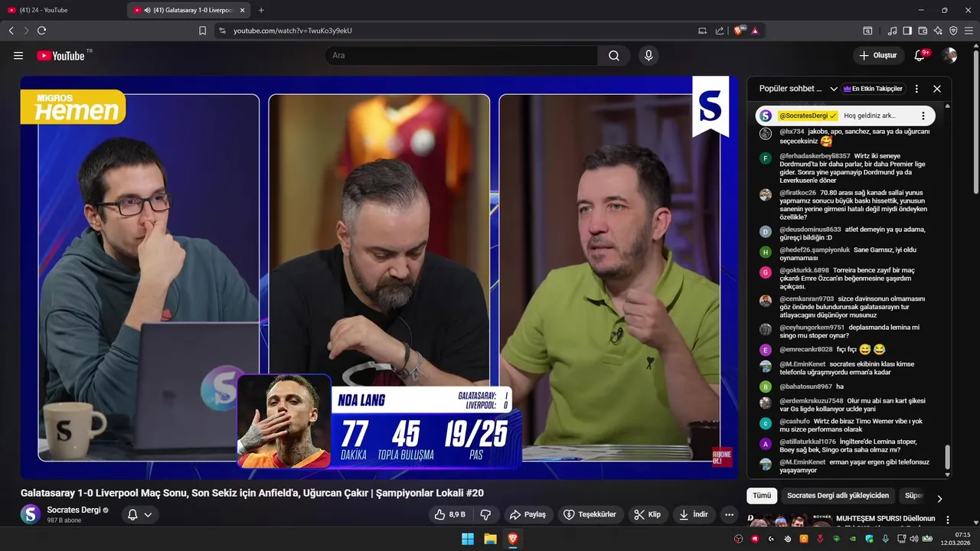Click the microphone tray icon
This screenshot has width=980, height=551.
pyautogui.click(x=885, y=539)
